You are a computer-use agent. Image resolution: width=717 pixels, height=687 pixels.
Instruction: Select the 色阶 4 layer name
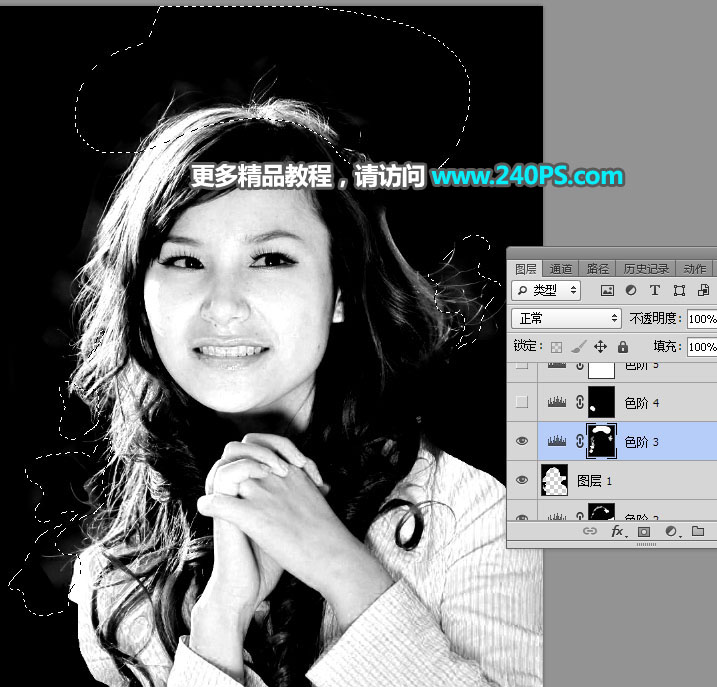(x=642, y=403)
